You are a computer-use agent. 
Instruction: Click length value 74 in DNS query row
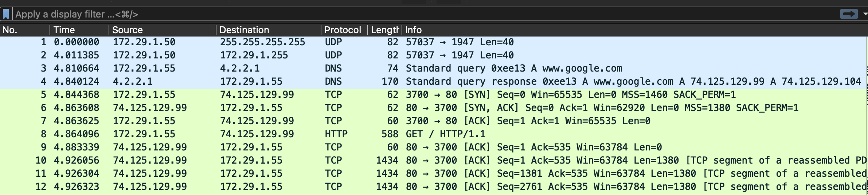pos(393,68)
